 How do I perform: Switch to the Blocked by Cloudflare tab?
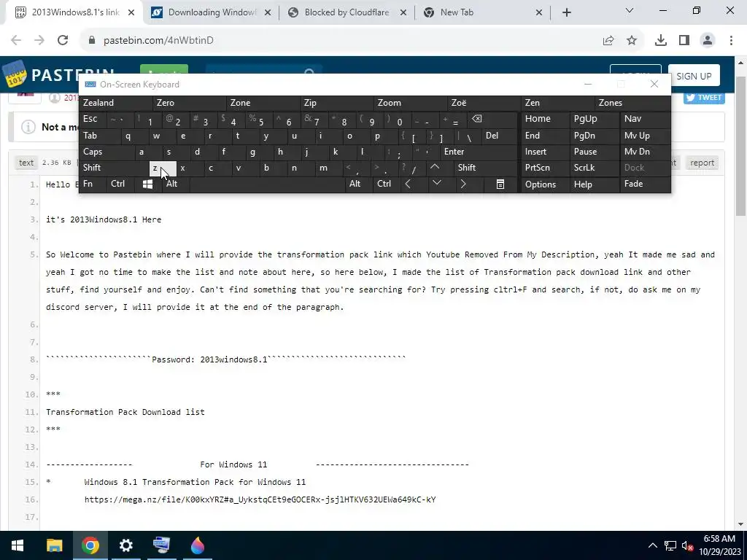(x=347, y=13)
